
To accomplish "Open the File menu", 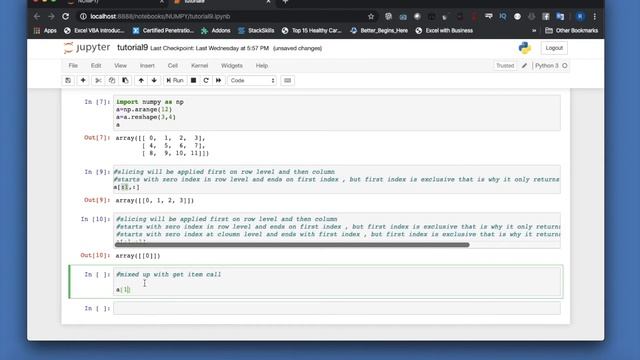I will tap(73, 65).
